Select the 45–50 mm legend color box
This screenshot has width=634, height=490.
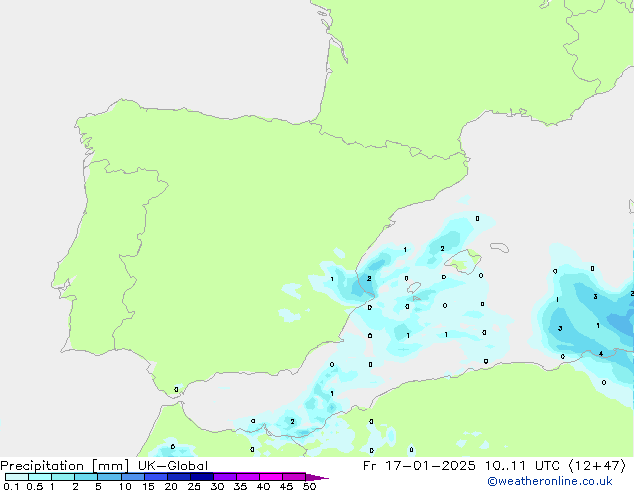(294, 477)
